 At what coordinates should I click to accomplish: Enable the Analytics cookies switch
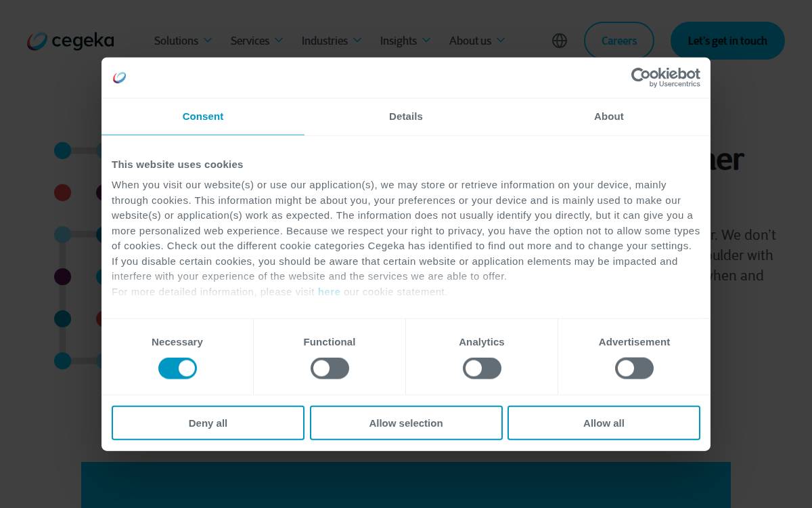(482, 368)
